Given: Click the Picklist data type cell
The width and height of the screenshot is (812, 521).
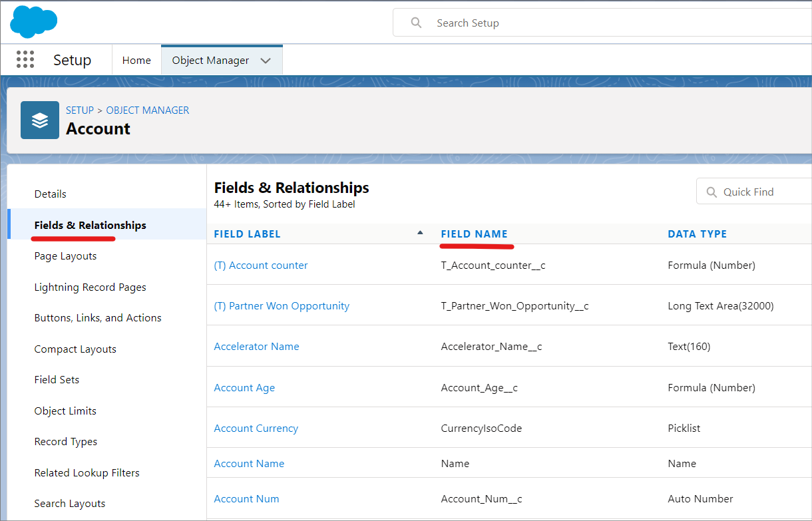Looking at the screenshot, I should click(x=684, y=429).
